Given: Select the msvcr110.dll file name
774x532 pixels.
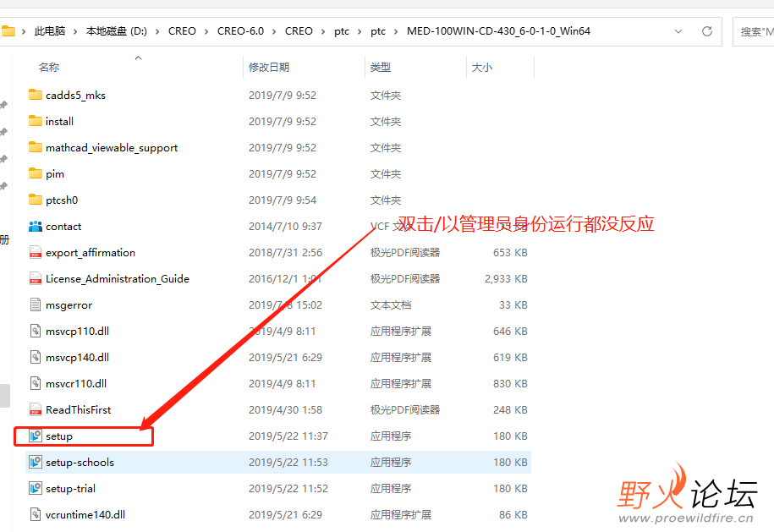Looking at the screenshot, I should 76,383.
